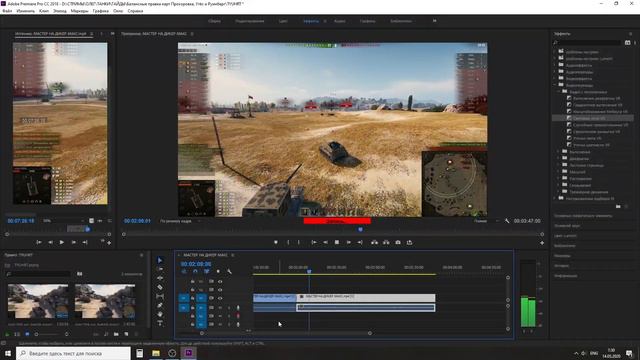Open the fit-to-frame zoom dropdown in Program monitor
640x360 pixels.
[180, 221]
